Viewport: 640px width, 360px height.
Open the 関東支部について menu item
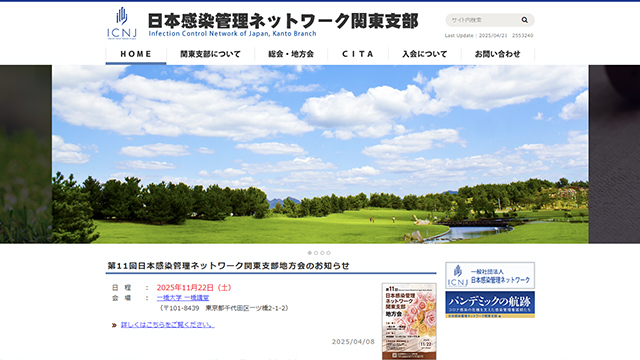point(210,54)
